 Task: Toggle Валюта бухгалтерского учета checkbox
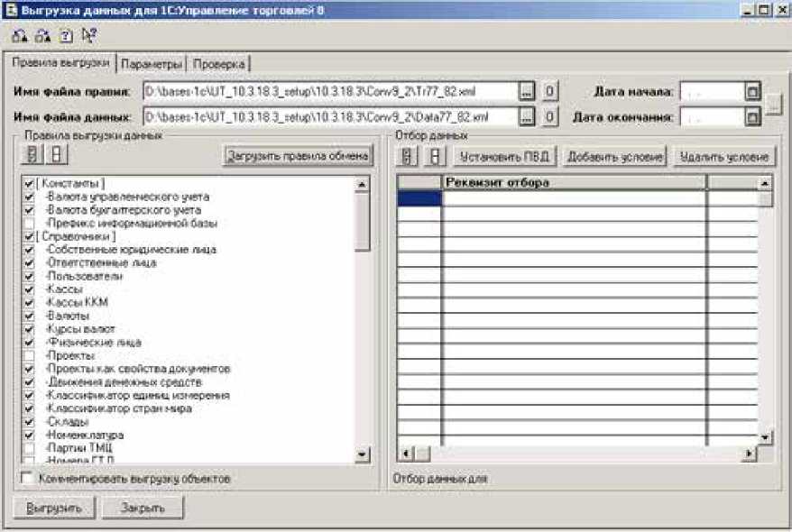pyautogui.click(x=29, y=209)
